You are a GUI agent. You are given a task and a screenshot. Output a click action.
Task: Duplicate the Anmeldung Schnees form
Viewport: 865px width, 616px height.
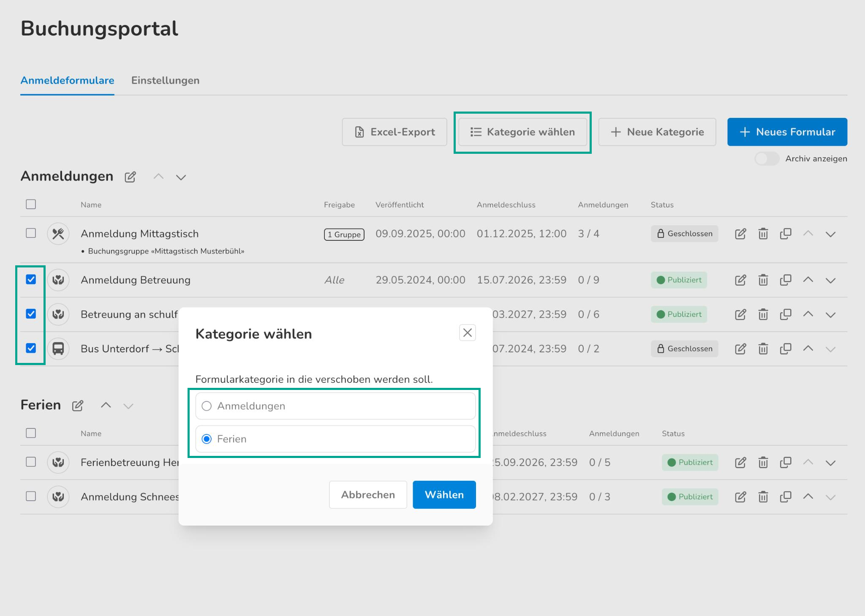pos(786,497)
